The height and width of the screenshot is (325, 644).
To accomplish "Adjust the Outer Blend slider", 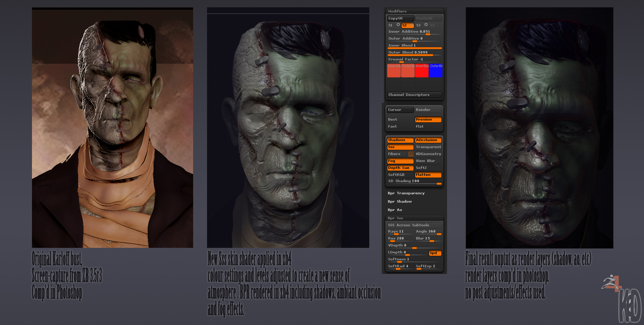I will (x=414, y=53).
